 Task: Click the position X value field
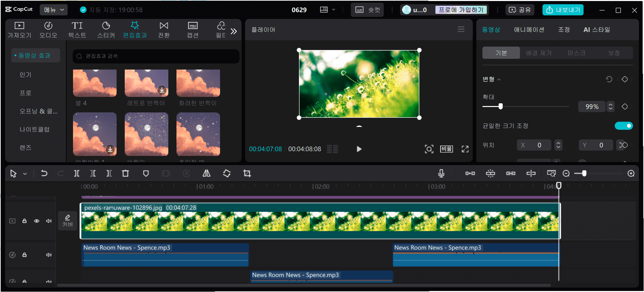point(534,145)
